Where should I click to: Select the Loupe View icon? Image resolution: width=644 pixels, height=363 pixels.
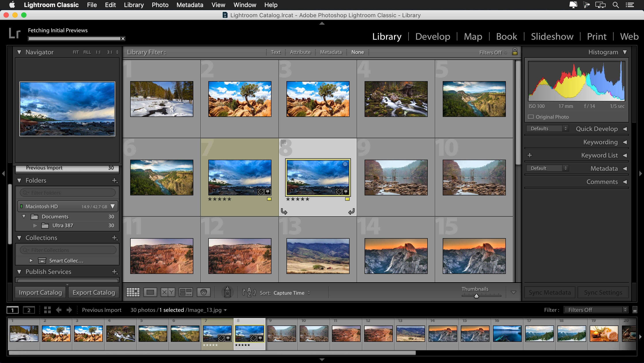tap(150, 292)
